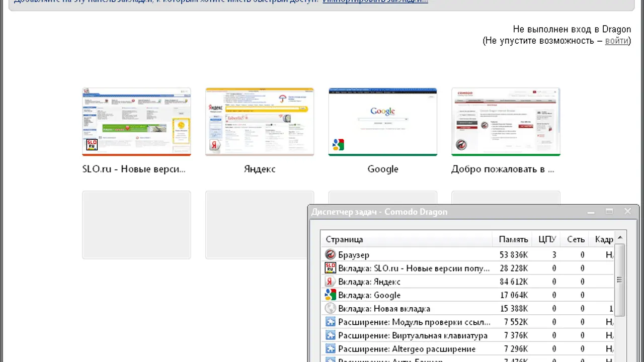Image resolution: width=644 pixels, height=362 pixels.
Task: Sort by Память column header
Action: 513,239
